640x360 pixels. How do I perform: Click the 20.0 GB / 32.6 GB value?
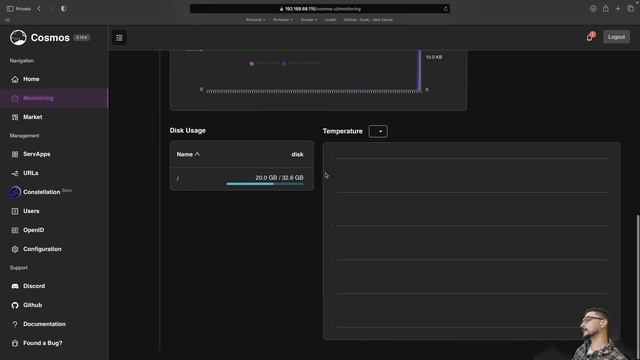[x=279, y=178]
